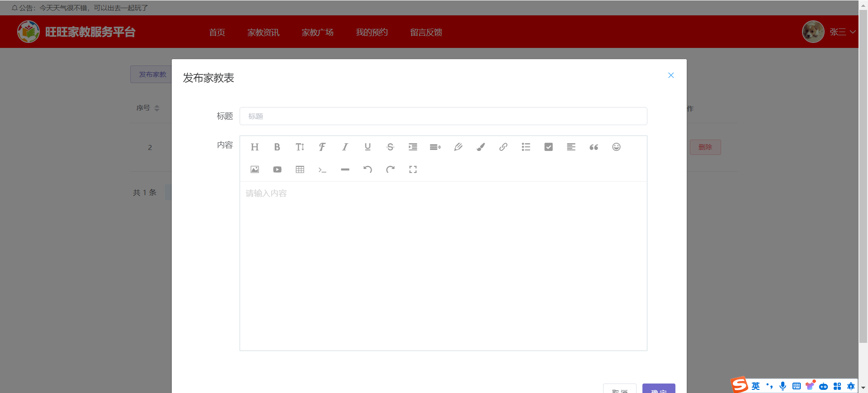Toggle italic formatting
The height and width of the screenshot is (393, 868).
click(x=345, y=147)
